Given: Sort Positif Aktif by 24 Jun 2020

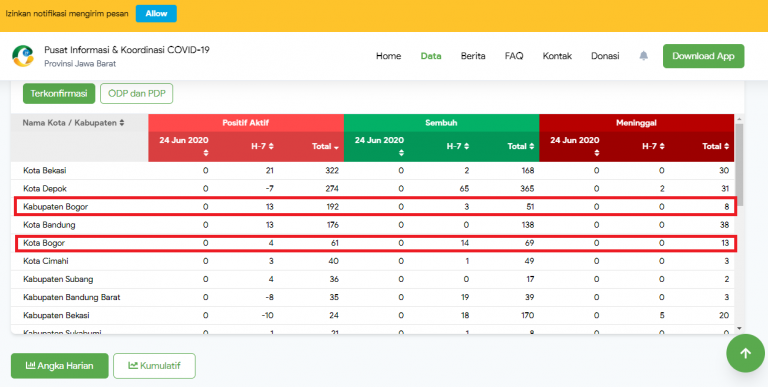Looking at the screenshot, I should click(184, 145).
